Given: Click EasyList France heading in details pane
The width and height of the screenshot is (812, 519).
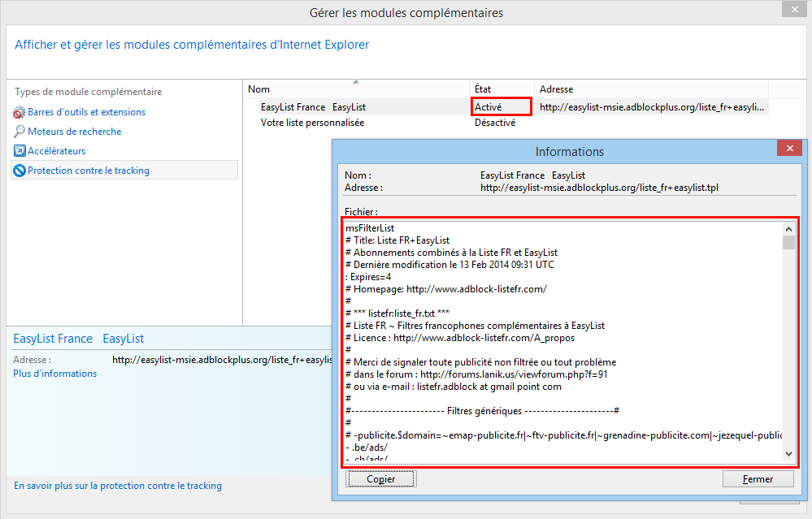Looking at the screenshot, I should [x=79, y=339].
